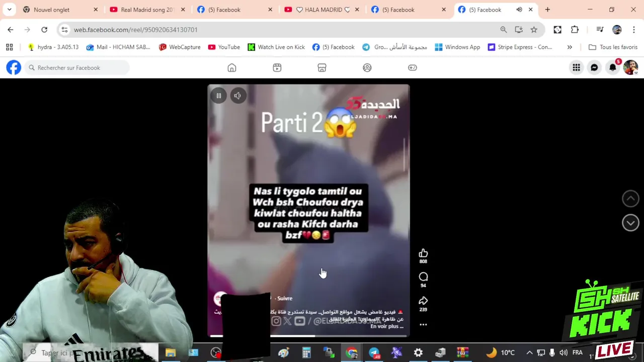Close the Real Madrid song tab
This screenshot has height=362, width=644.
(183, 10)
